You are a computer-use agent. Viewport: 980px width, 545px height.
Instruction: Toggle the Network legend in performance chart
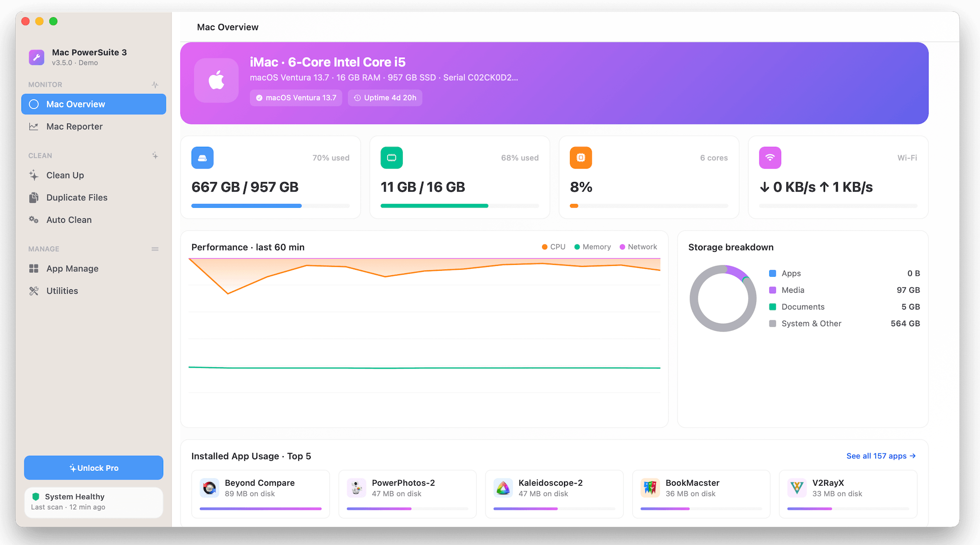pyautogui.click(x=638, y=247)
